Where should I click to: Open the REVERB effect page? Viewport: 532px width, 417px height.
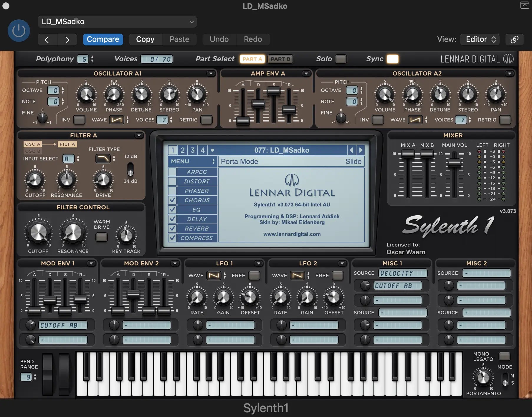197,229
